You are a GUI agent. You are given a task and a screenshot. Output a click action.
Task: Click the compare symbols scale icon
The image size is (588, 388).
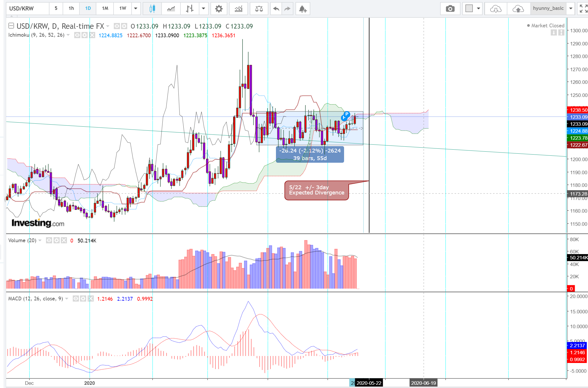(x=259, y=9)
